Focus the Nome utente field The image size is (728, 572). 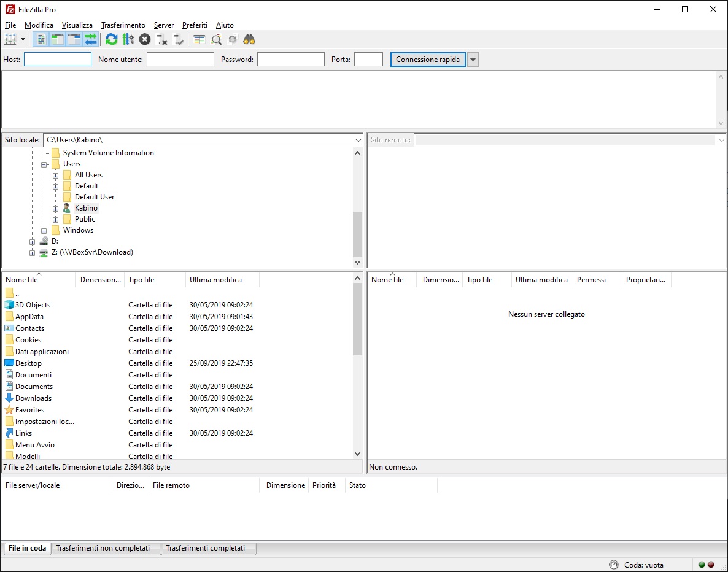(x=180, y=60)
